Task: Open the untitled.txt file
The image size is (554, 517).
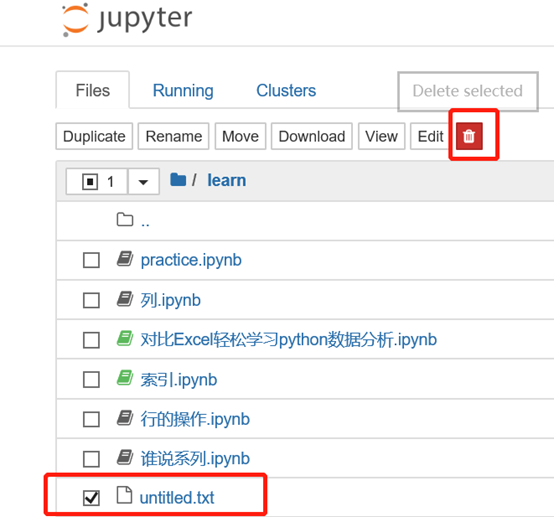Action: [177, 498]
